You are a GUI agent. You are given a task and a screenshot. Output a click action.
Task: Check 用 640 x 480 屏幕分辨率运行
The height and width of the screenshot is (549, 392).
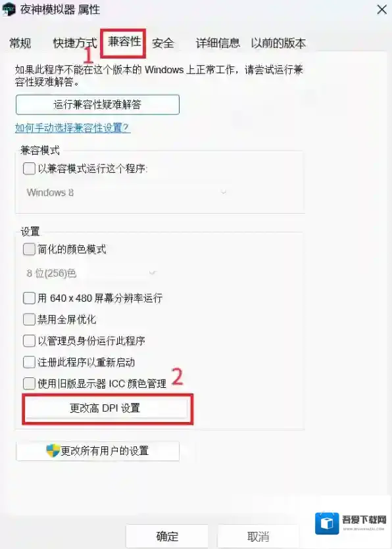pos(29,298)
